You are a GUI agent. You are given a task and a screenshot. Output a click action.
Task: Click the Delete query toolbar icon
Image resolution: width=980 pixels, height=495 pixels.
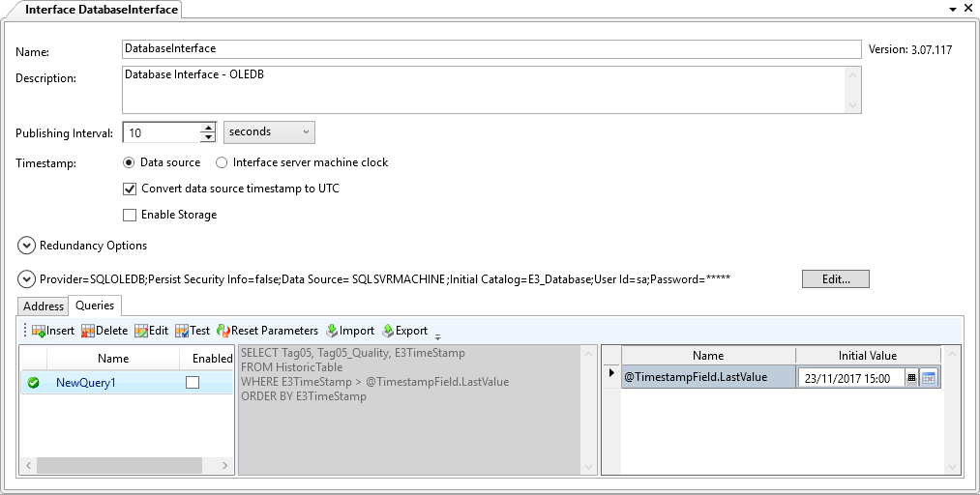coord(88,331)
